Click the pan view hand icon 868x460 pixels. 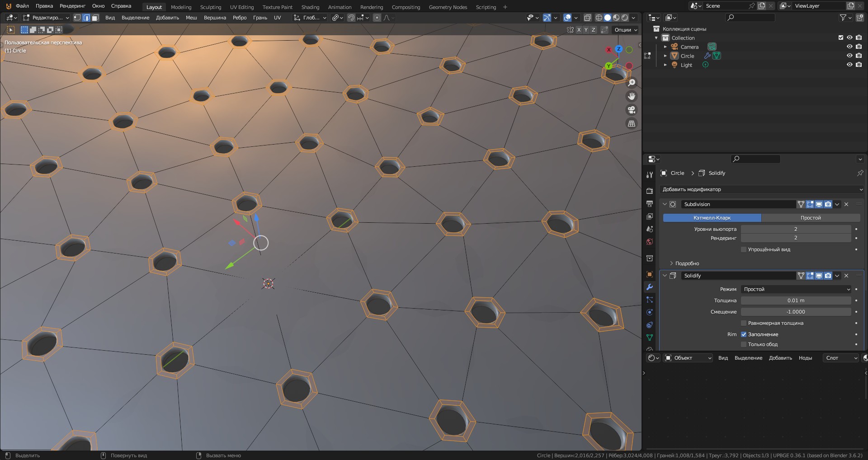632,96
